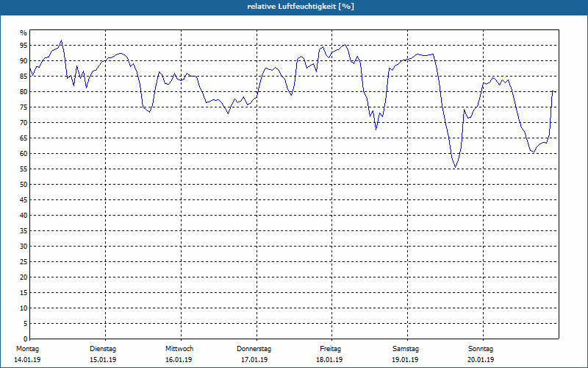Click the y-axis value 80
The height and width of the screenshot is (368, 588).
[x=24, y=91]
